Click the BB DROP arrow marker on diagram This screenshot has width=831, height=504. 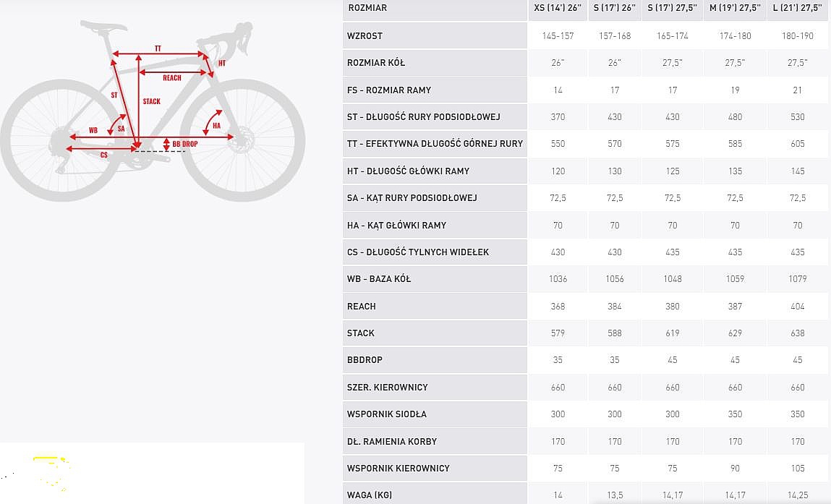click(x=166, y=144)
